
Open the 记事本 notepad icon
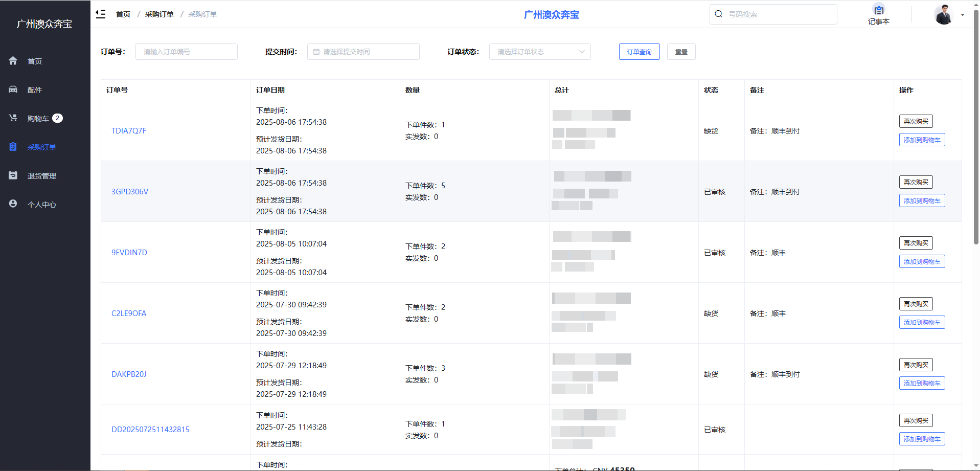coord(879,9)
